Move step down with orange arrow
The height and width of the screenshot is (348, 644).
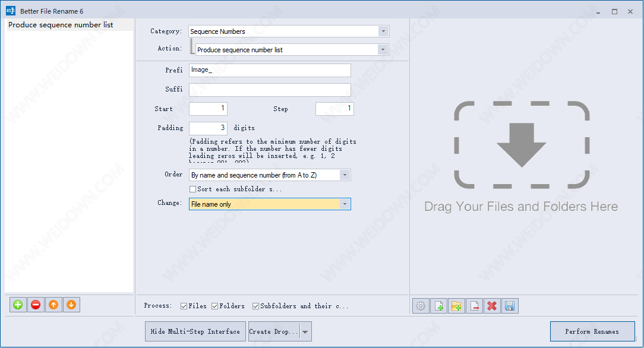tap(71, 305)
